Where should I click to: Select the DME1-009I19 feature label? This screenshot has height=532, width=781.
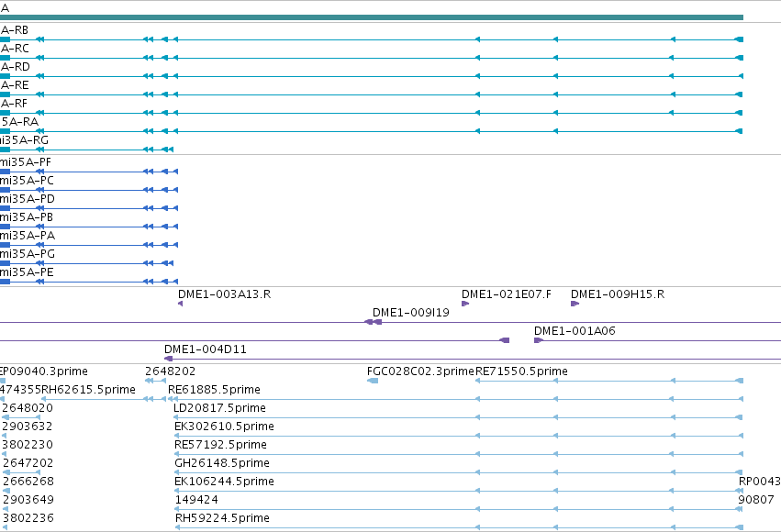411,313
